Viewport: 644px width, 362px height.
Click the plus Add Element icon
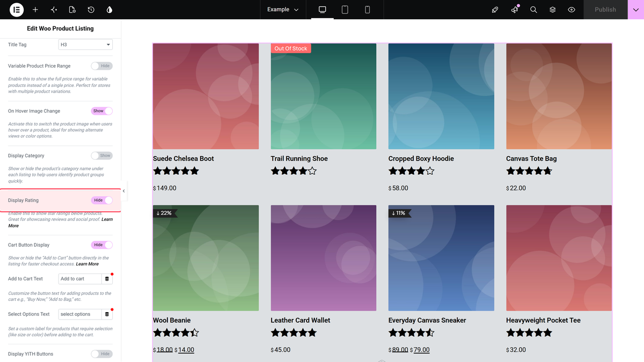(35, 10)
